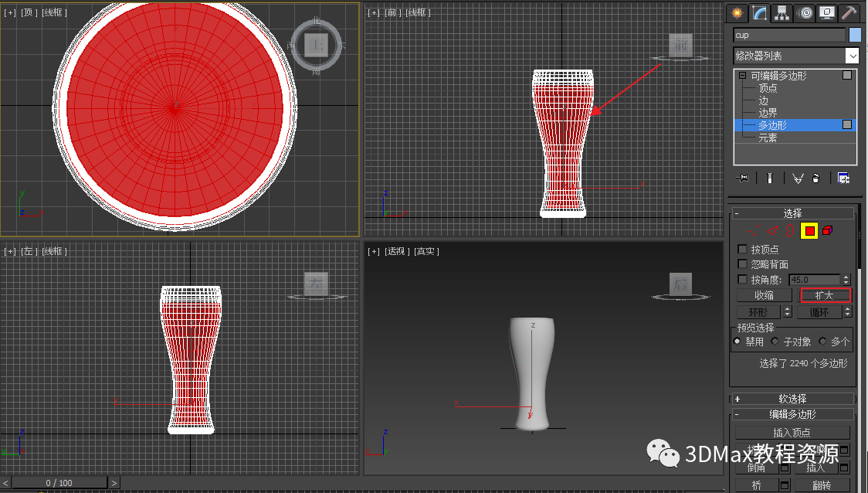
Task: Click the 环形 button
Action: click(758, 312)
